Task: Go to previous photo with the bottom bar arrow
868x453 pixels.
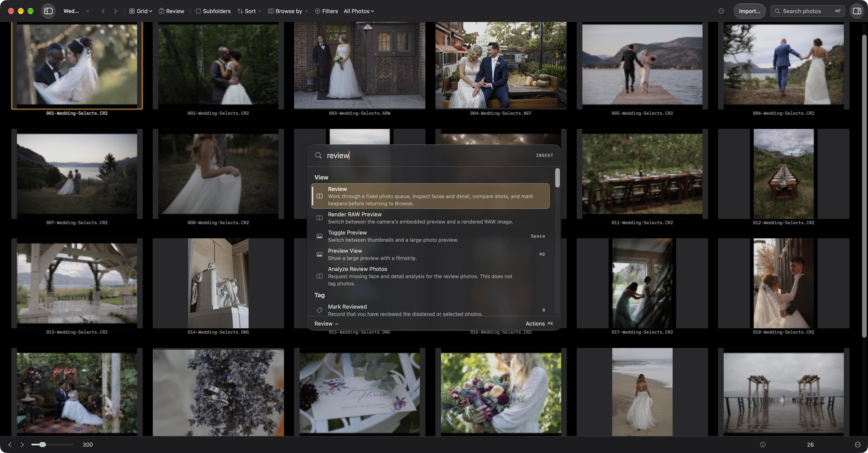Action: 10,445
